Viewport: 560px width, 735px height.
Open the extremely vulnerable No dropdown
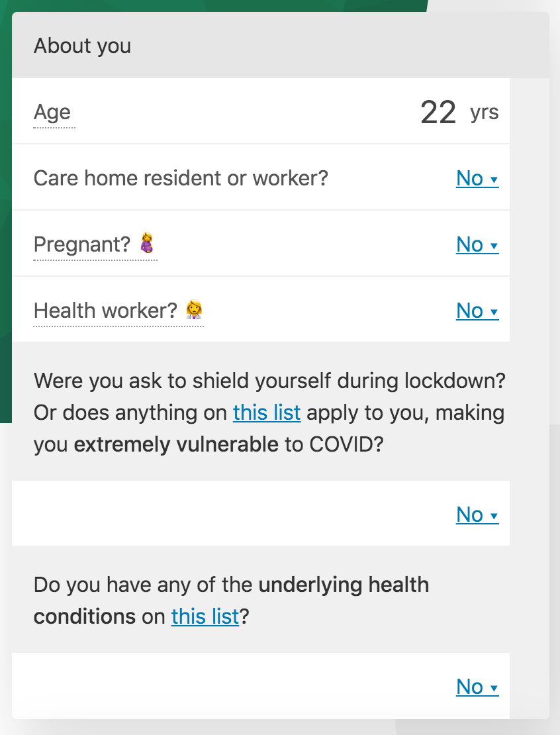click(x=477, y=514)
